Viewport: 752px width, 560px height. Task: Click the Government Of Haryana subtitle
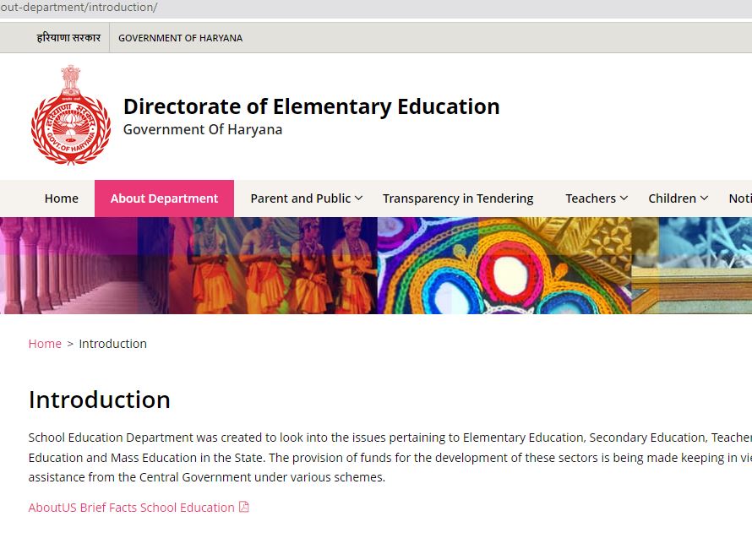pyautogui.click(x=203, y=129)
